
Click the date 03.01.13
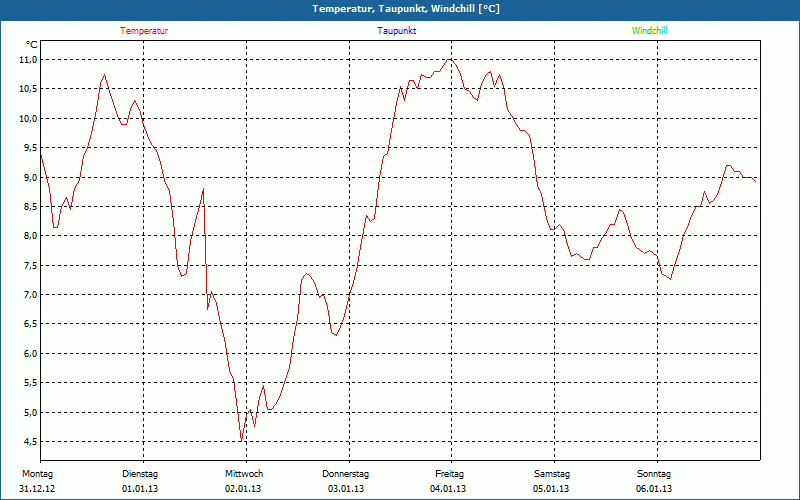[346, 489]
